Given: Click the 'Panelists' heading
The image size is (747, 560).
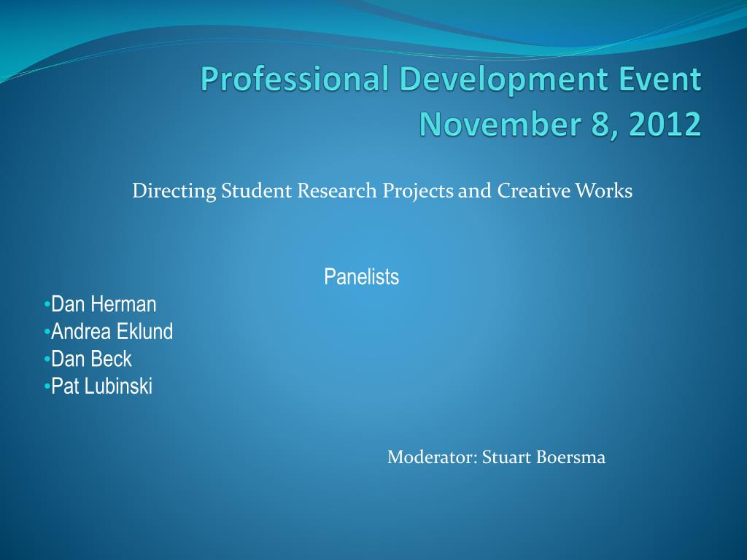Looking at the screenshot, I should click(x=361, y=276).
